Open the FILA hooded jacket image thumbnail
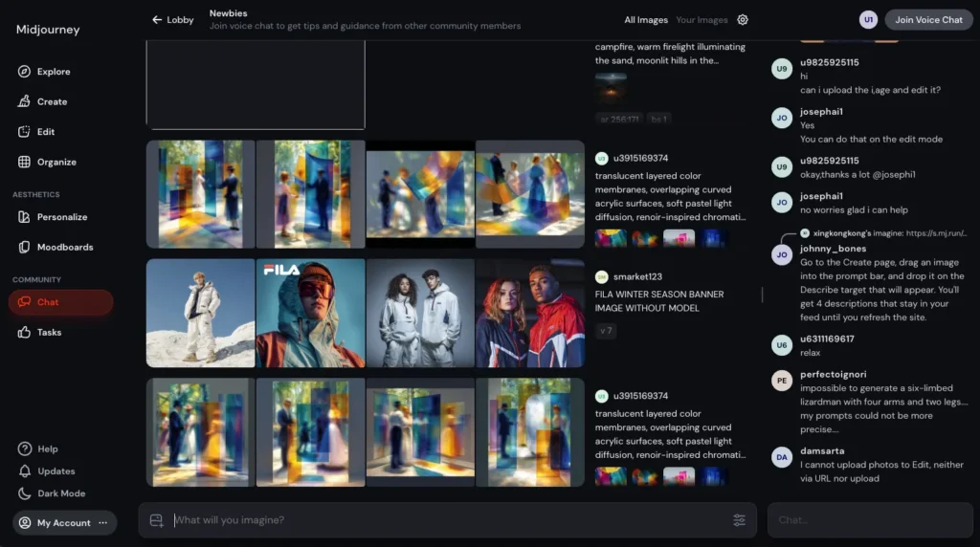This screenshot has height=547, width=980. tap(310, 314)
